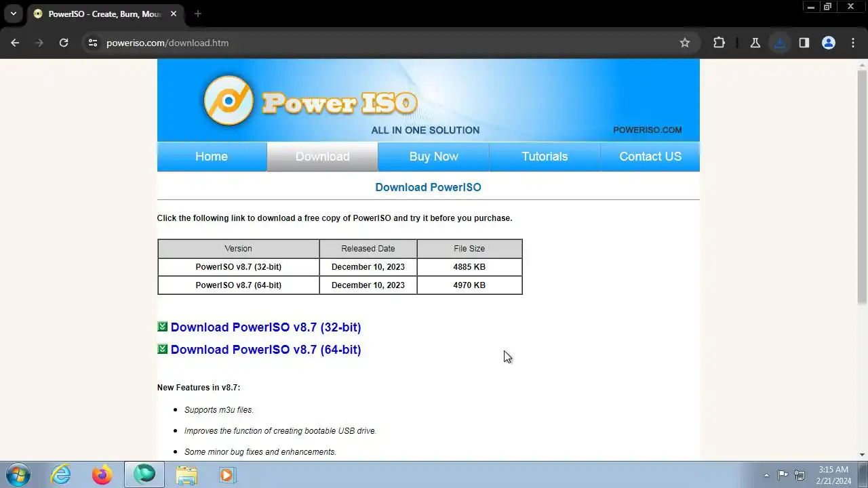Click 'Supports m3u files.' bullet text
This screenshot has width=868, height=488.
coord(219,410)
